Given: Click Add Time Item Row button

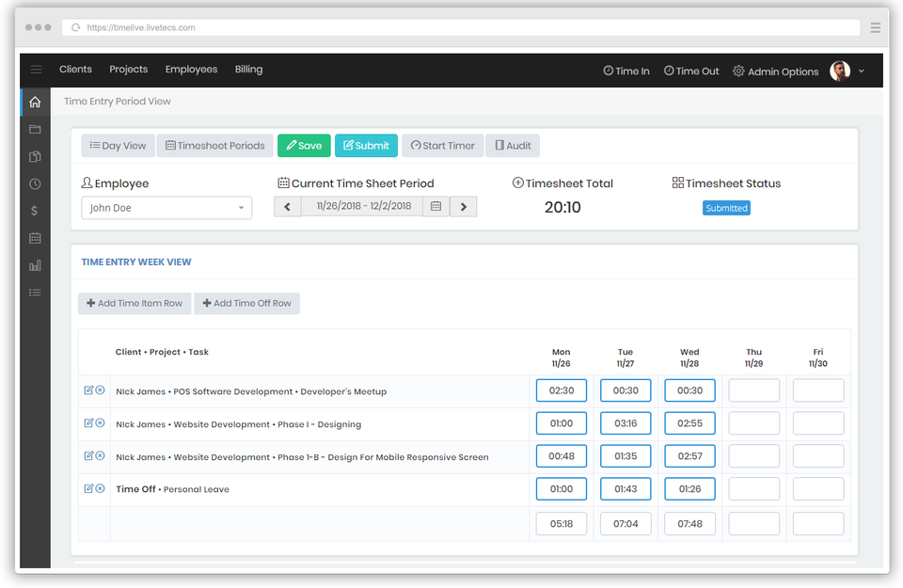Looking at the screenshot, I should (135, 303).
